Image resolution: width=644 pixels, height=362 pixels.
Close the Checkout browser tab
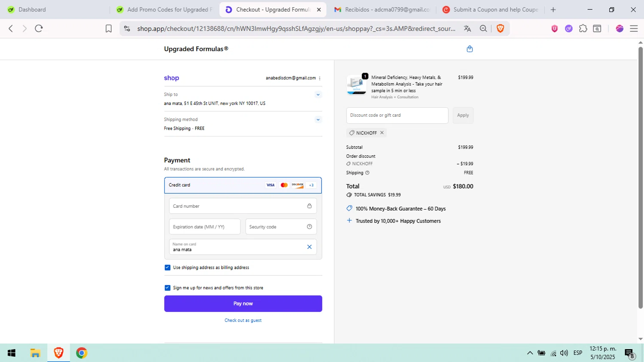(x=319, y=9)
